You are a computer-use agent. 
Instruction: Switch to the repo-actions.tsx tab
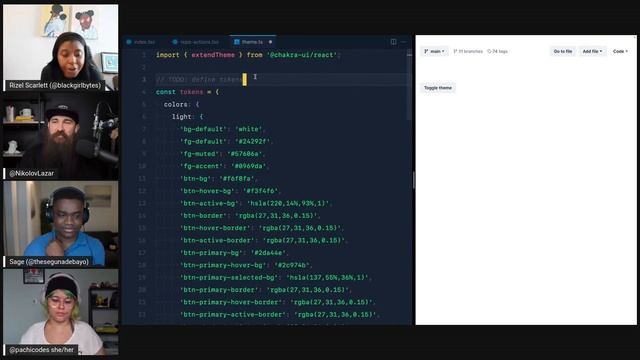point(196,42)
